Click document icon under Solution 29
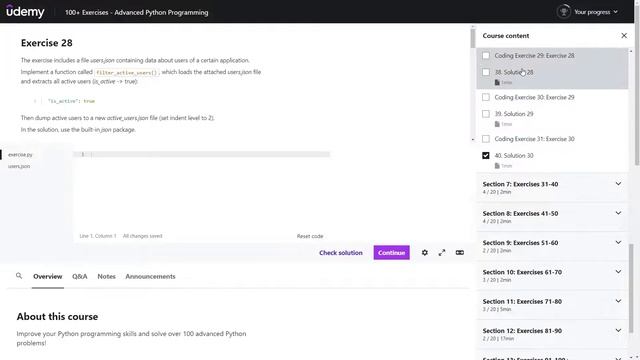This screenshot has width=640, height=360. tap(497, 124)
